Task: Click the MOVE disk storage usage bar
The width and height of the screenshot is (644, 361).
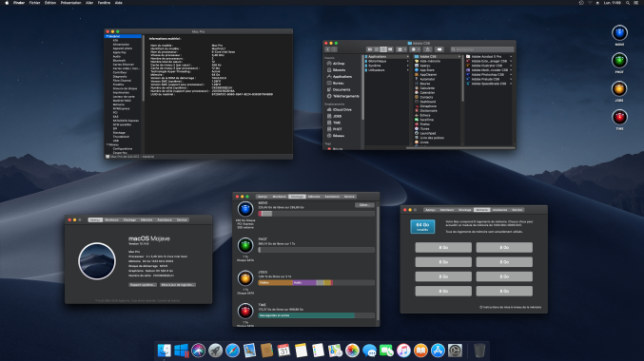Action: (x=316, y=214)
